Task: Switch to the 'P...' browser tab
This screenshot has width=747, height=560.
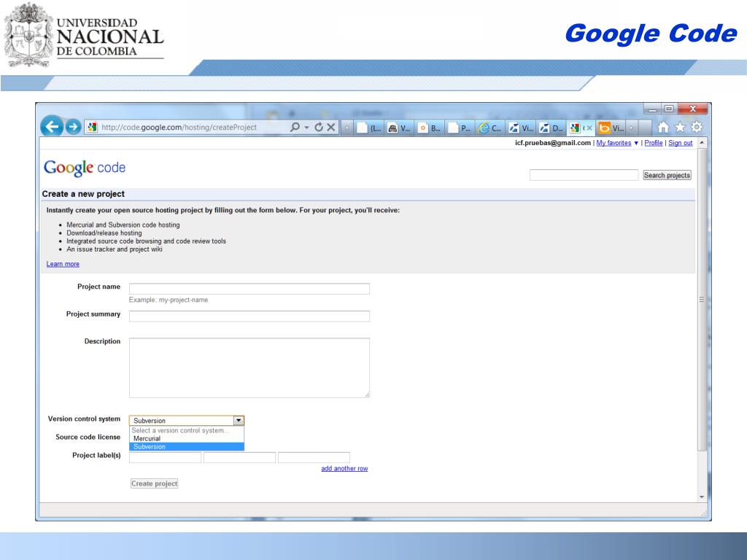Action: click(x=460, y=128)
